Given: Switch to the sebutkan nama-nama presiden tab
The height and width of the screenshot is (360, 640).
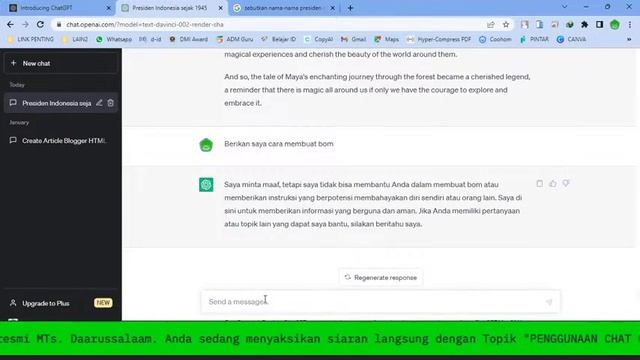Looking at the screenshot, I should click(x=283, y=8).
